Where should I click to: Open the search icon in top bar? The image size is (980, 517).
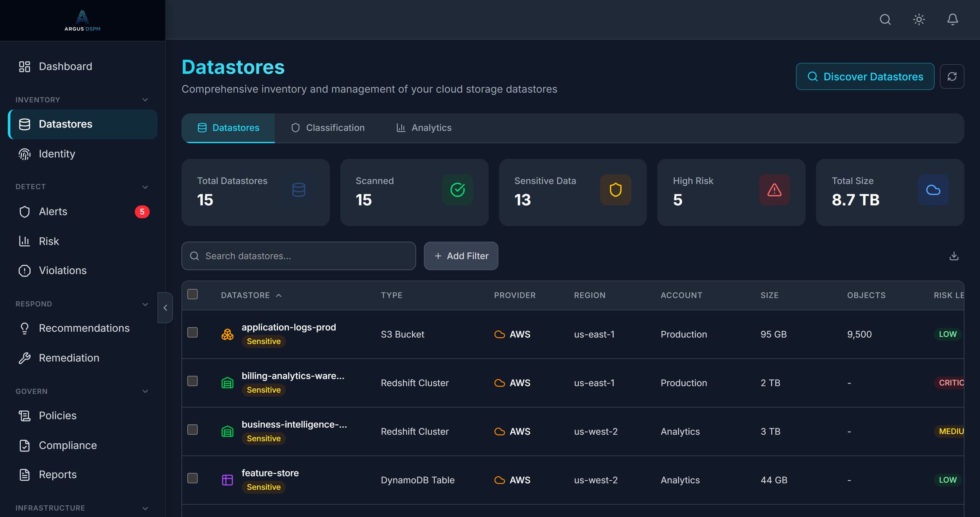(885, 19)
